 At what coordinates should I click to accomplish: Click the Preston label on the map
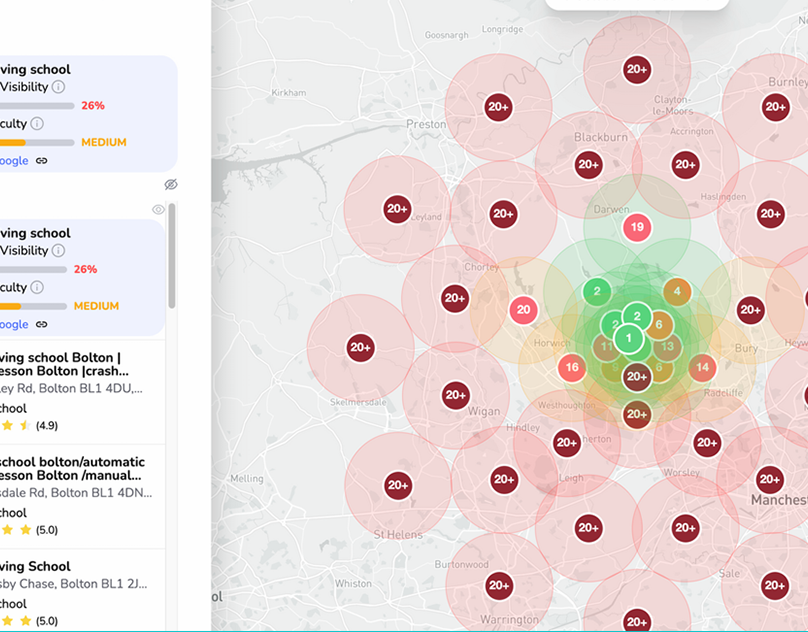click(x=426, y=124)
